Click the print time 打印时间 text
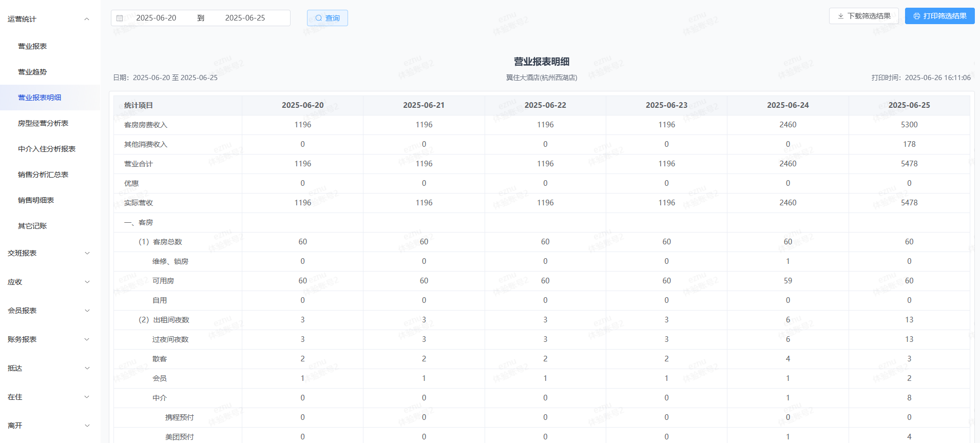The width and height of the screenshot is (980, 443). [921, 78]
